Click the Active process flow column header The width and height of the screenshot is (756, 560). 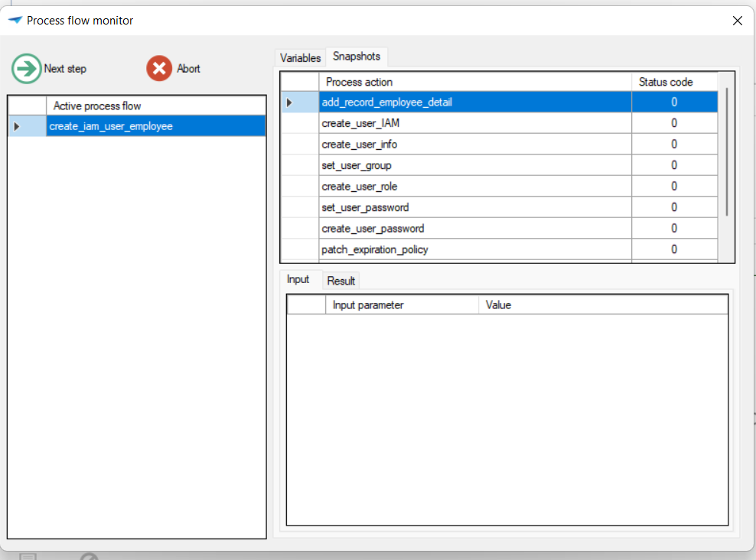[x=156, y=106]
